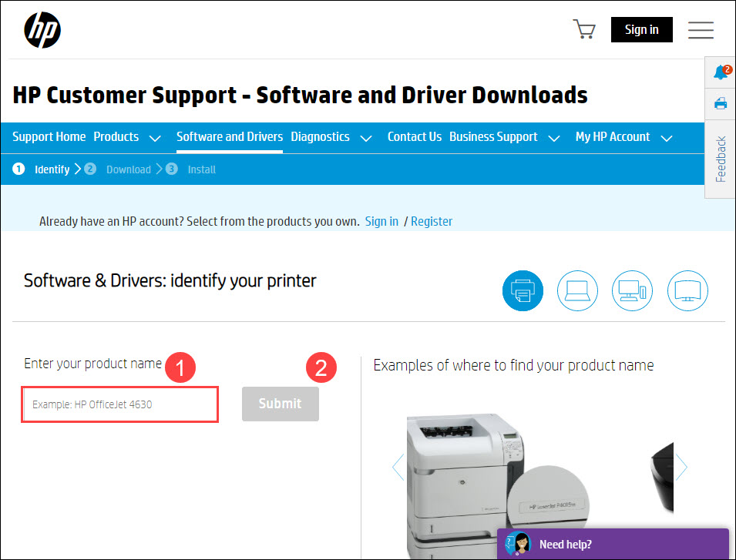Open the notifications bell
Viewport: 736px width, 560px height.
click(x=721, y=72)
